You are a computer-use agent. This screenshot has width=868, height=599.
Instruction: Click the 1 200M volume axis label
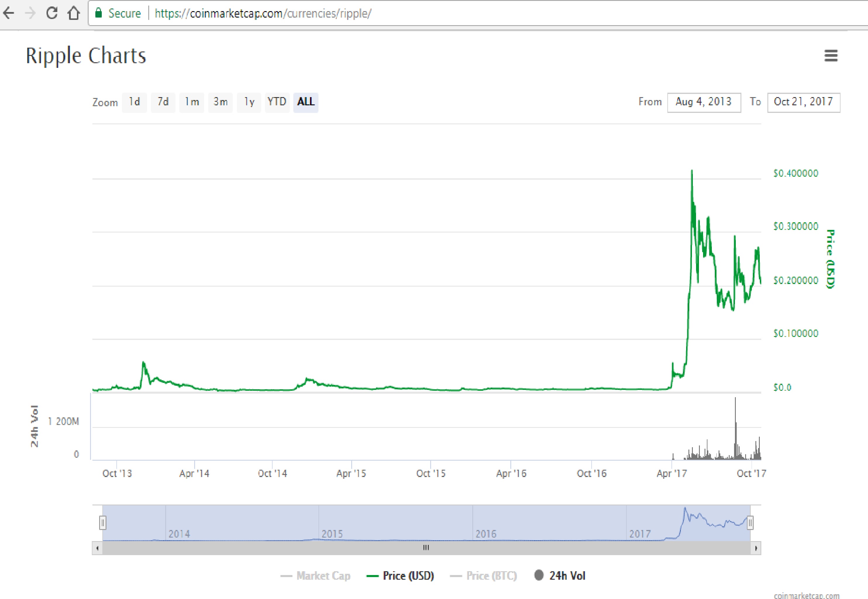[x=63, y=421]
